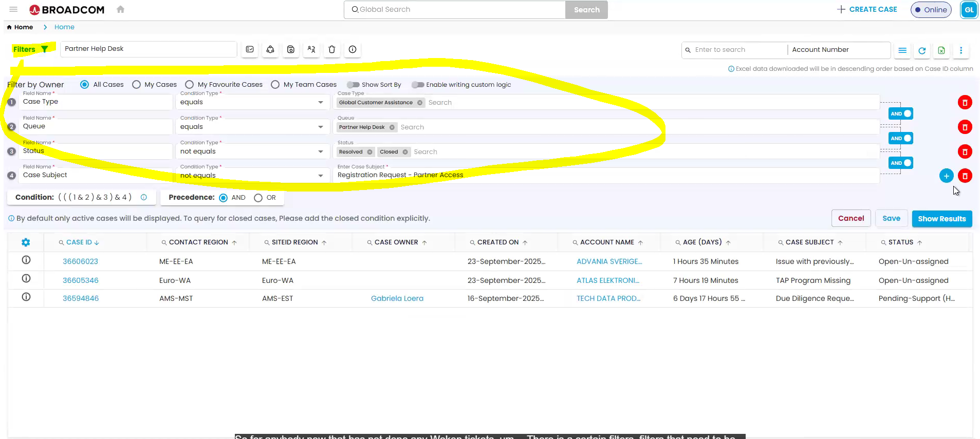The width and height of the screenshot is (980, 439).
Task: Enable writing custom logic
Action: tap(418, 85)
